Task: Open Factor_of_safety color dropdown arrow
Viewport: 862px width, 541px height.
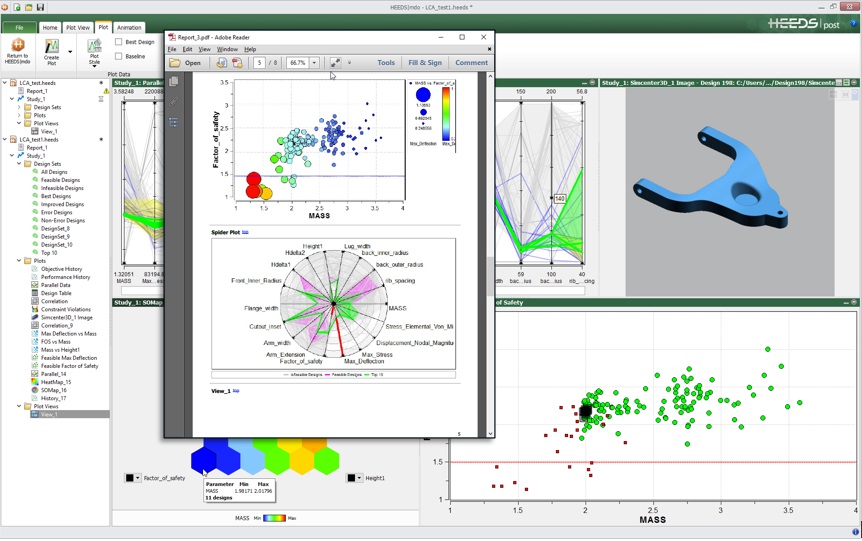Action: (137, 478)
